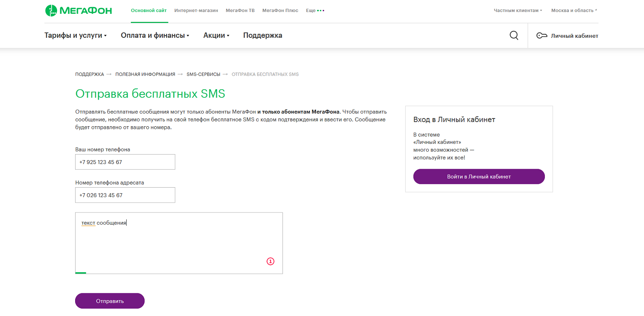Expand the Оплата и финансы menu

[155, 36]
